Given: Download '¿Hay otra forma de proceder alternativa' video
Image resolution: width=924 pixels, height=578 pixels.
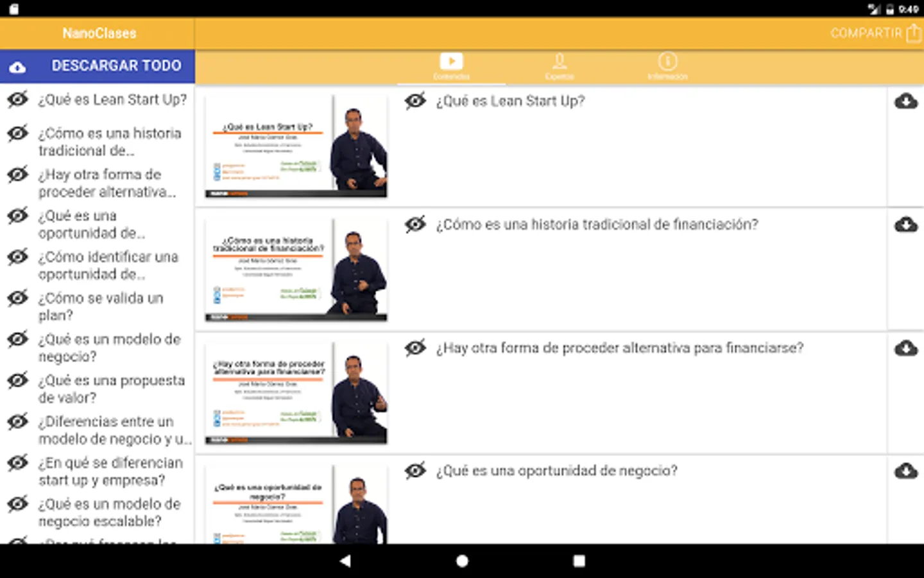Looking at the screenshot, I should [905, 347].
